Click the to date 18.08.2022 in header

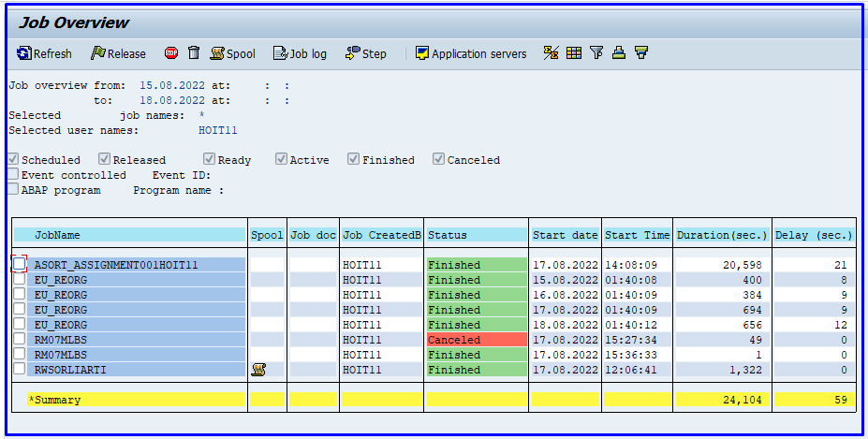tap(172, 101)
